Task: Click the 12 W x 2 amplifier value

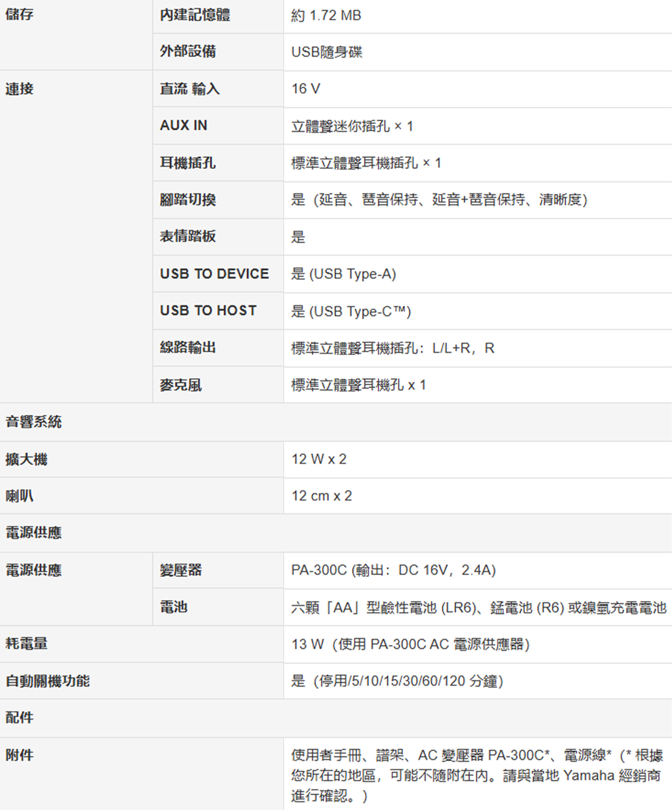Action: [x=319, y=459]
